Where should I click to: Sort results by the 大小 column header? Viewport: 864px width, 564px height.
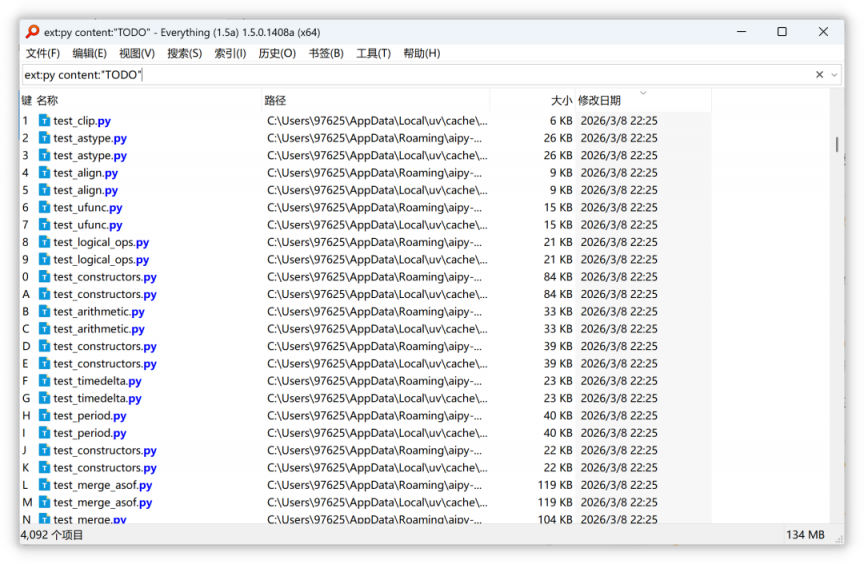(561, 100)
